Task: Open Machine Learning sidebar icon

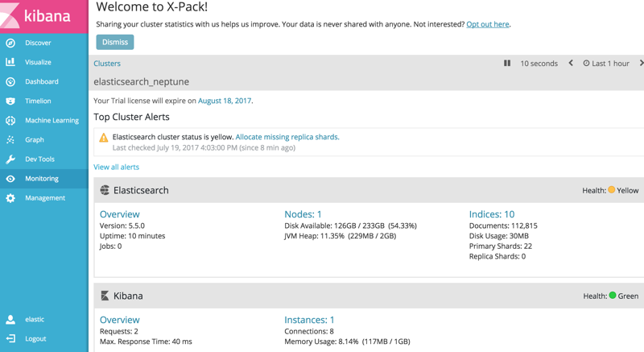Action: (10, 120)
